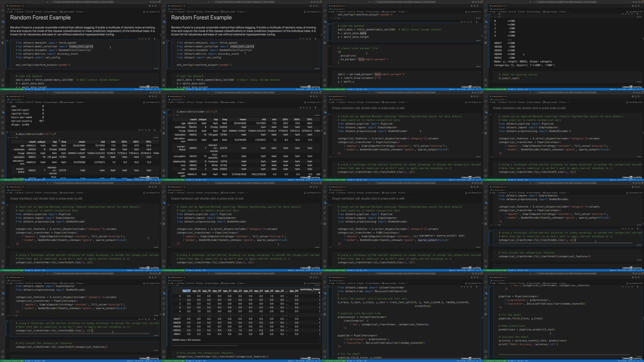The image size is (644, 362).
Task: Execute cell and below icon, window importing ColumnTransformer
Action: click(x=468, y=287)
